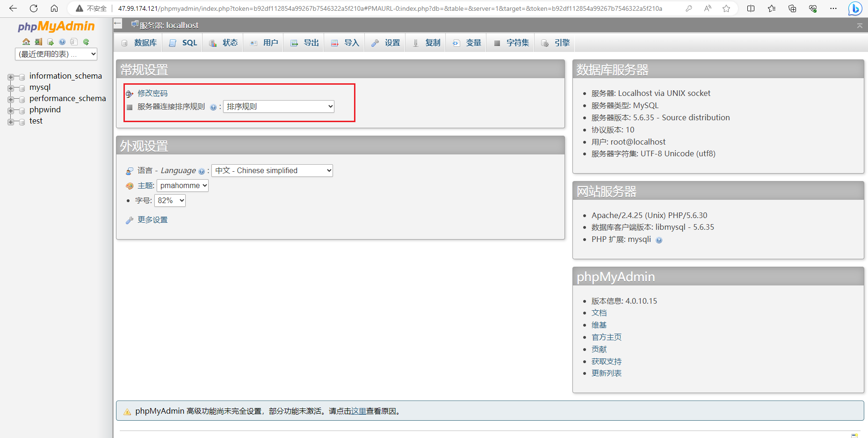Viewport: 868px width, 438px height.
Task: Click database icon next to mysql
Action: pyautogui.click(x=22, y=88)
